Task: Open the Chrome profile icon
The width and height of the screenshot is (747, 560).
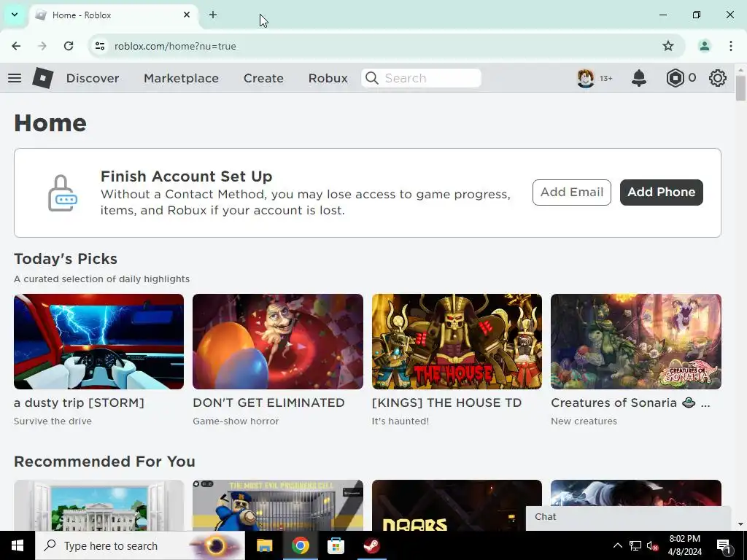Action: (704, 46)
